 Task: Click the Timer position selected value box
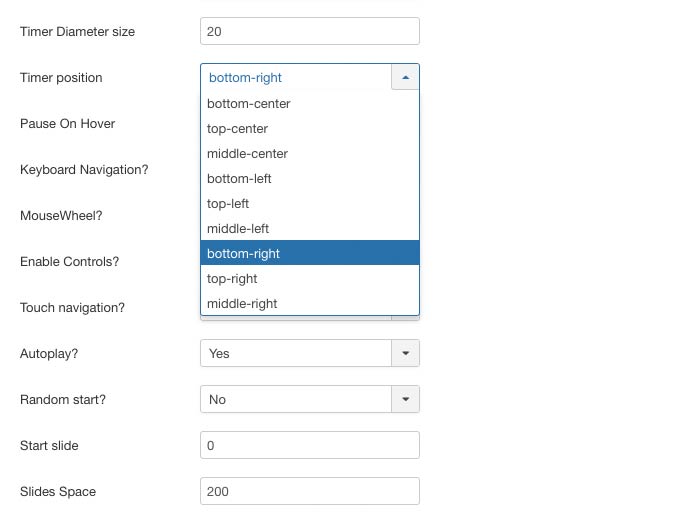pyautogui.click(x=296, y=77)
